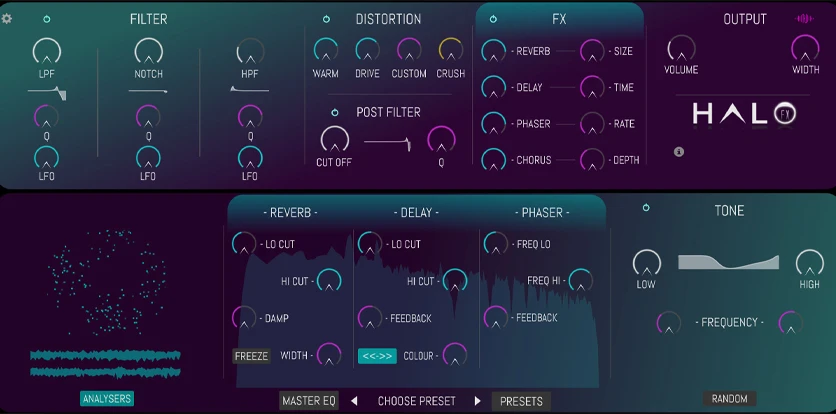Select the DELAY tab
The image size is (836, 414).
(416, 213)
